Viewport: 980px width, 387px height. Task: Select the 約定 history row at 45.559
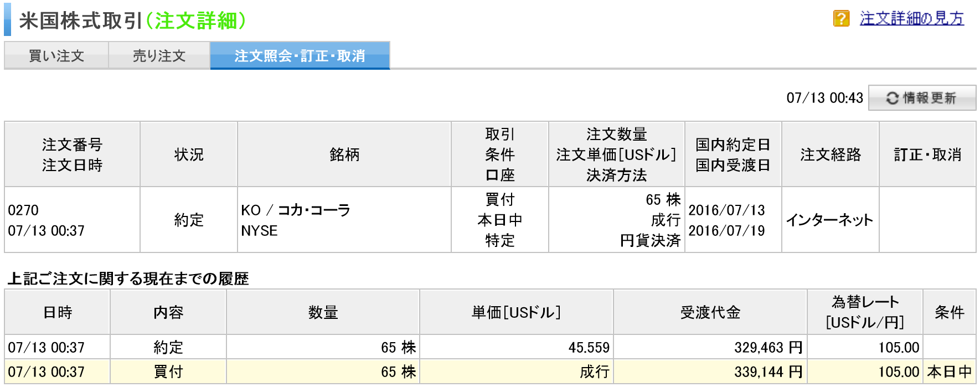[490, 347]
